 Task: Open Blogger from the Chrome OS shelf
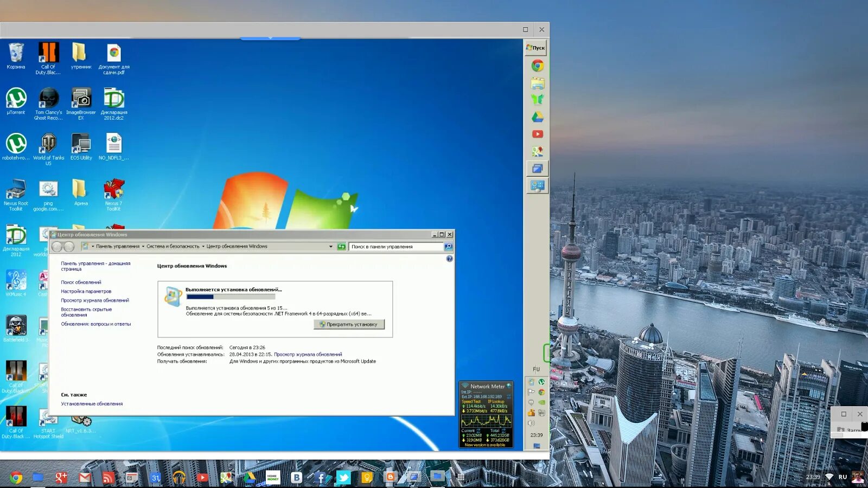390,477
